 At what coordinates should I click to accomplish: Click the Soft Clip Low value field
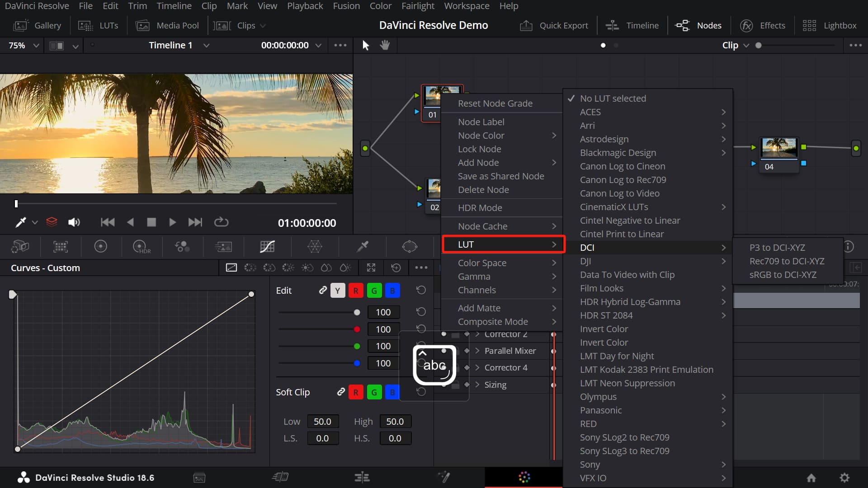322,422
